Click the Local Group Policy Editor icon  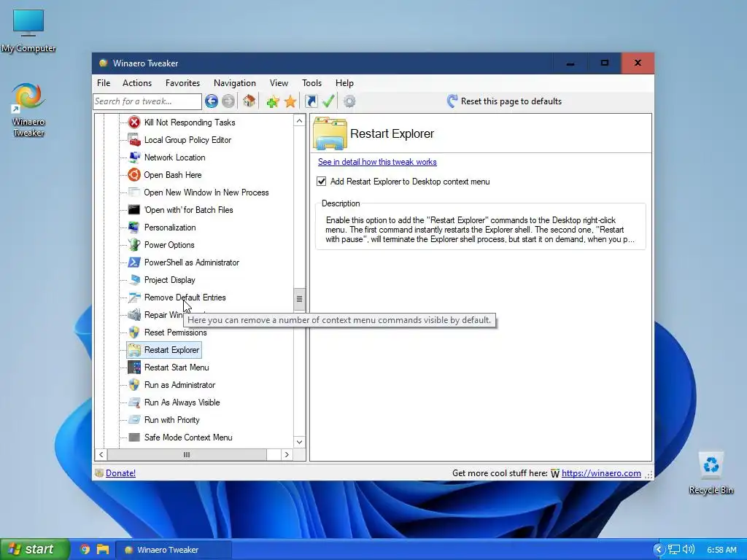point(134,140)
